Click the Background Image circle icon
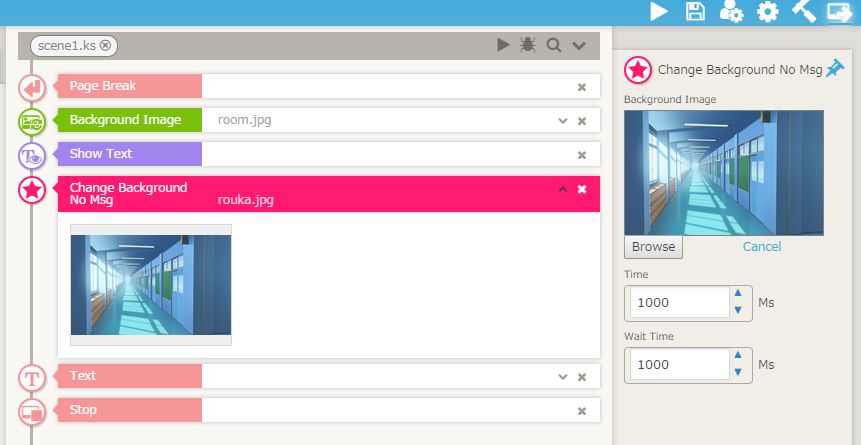The image size is (861, 445). click(32, 121)
